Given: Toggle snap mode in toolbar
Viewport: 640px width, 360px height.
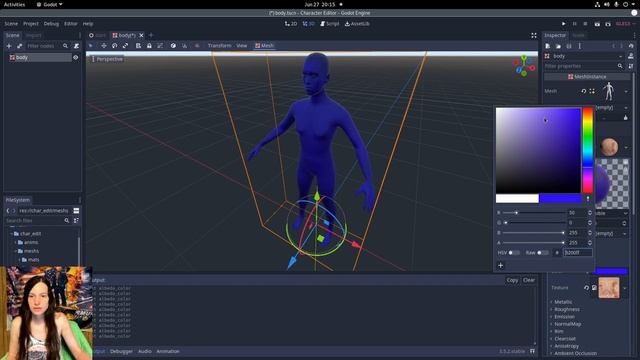Looking at the screenshot, I should point(184,46).
